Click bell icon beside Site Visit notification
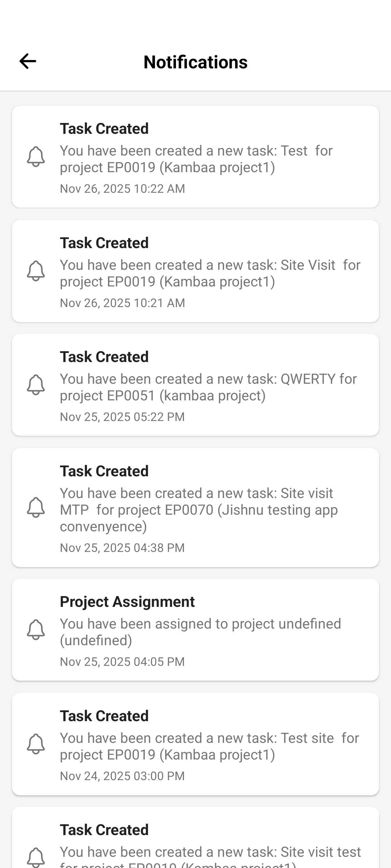391x868 pixels. tap(36, 271)
